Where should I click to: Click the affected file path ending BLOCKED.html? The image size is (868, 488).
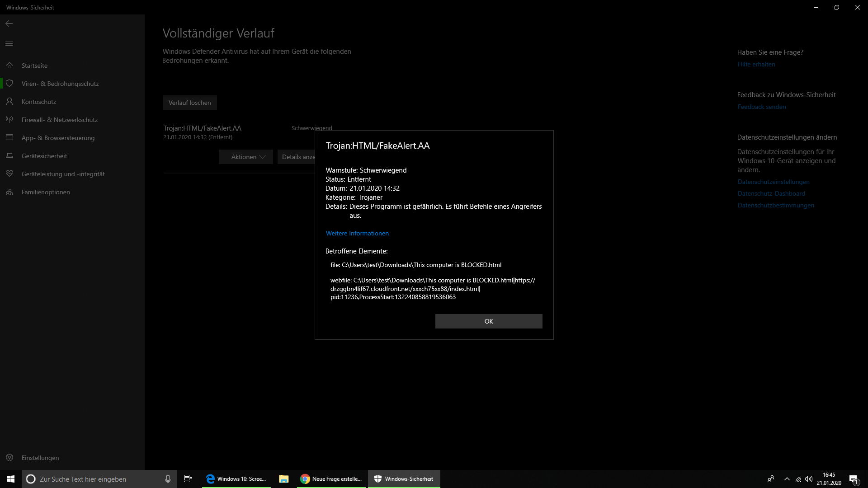click(416, 265)
